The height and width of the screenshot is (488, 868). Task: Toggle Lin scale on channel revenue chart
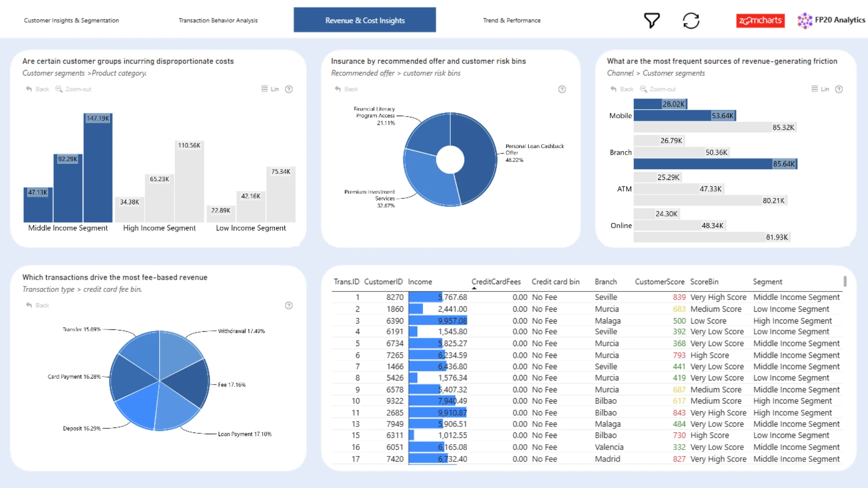820,89
